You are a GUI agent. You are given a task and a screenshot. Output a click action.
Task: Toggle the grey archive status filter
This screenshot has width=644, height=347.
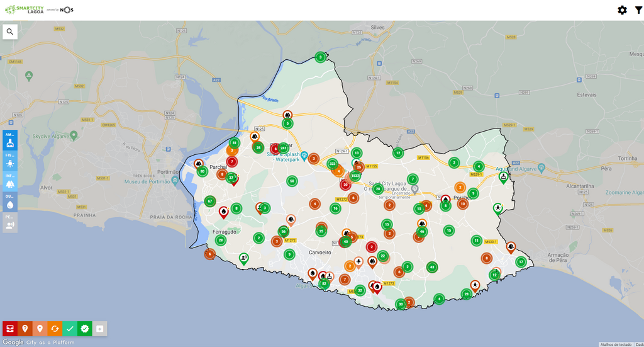point(100,328)
